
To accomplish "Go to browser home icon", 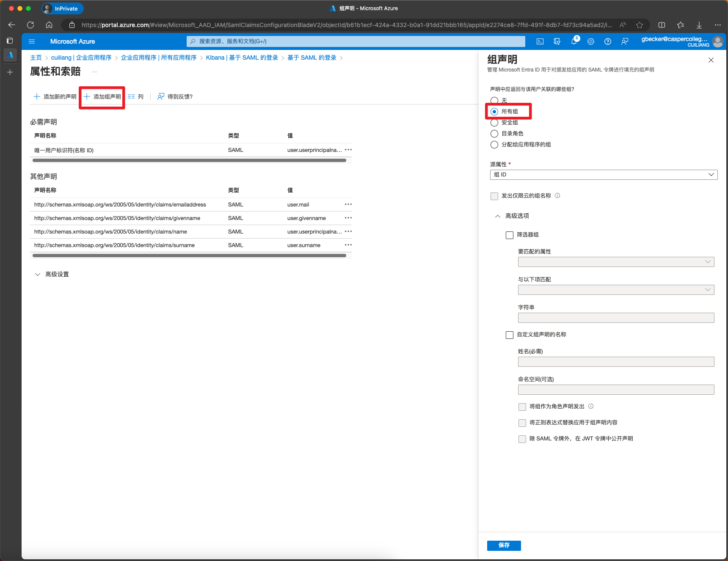I will pyautogui.click(x=49, y=25).
